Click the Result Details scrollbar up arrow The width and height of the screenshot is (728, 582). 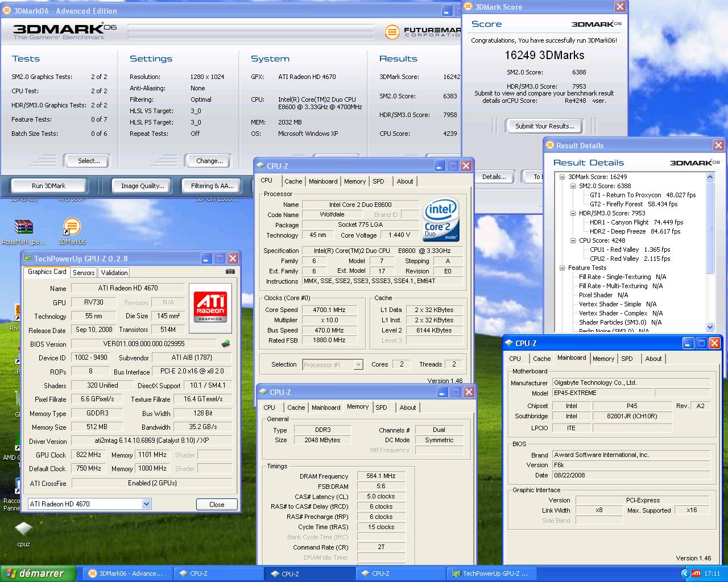point(710,177)
